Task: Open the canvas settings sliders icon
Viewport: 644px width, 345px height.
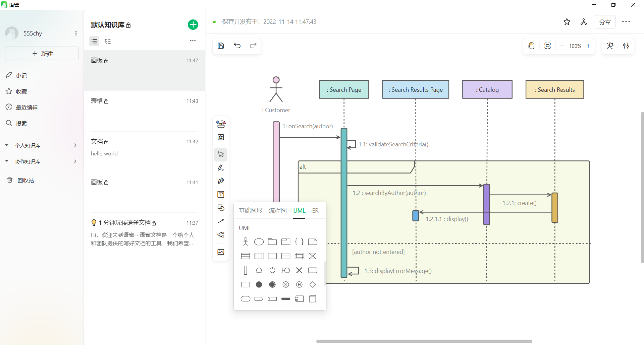Action: coord(626,46)
